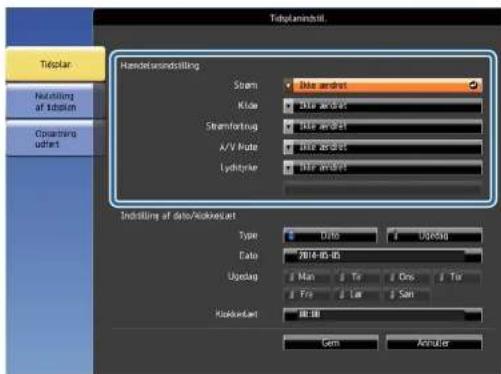Toggle the Fre weekday checkbox
Viewport: 501px width, 374px height.
coord(306,294)
